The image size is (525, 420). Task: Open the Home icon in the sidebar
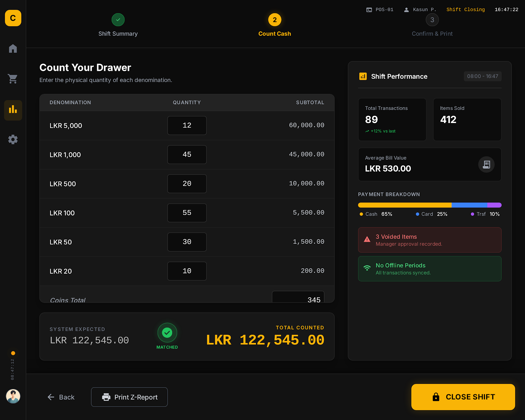point(13,48)
